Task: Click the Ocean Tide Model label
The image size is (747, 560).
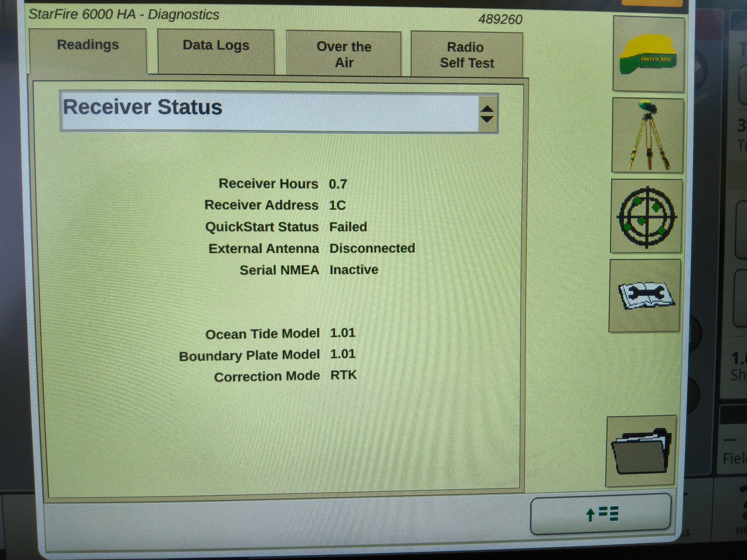Action: tap(263, 334)
